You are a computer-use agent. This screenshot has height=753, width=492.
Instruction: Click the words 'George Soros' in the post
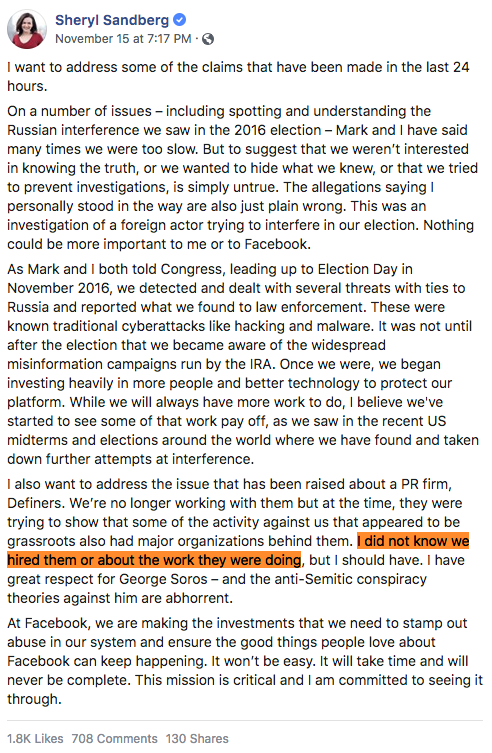point(163,579)
